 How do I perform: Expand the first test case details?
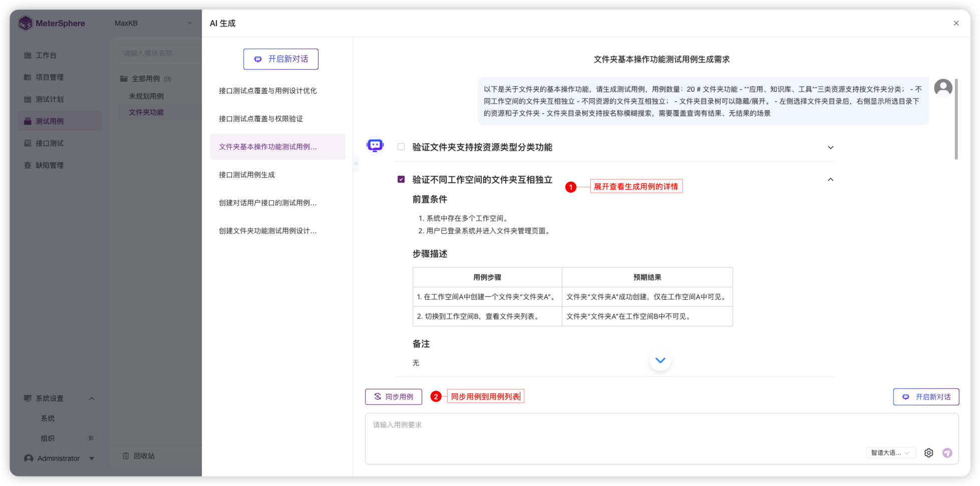coord(830,147)
